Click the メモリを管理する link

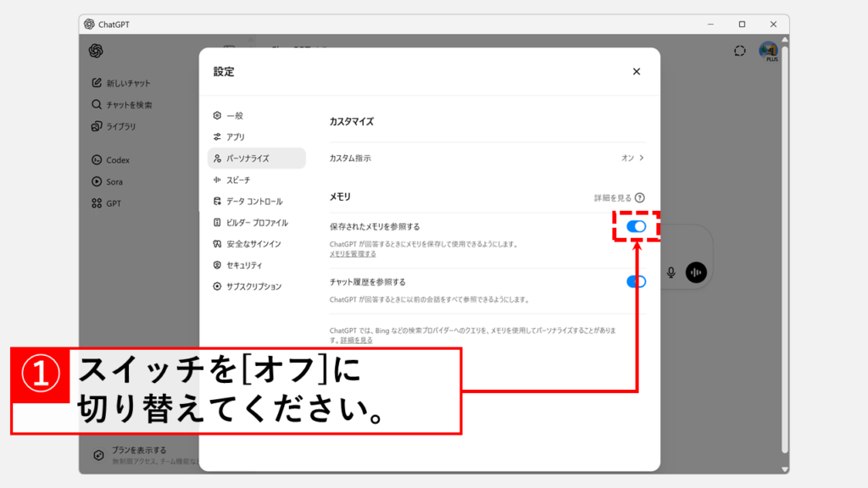click(x=353, y=254)
